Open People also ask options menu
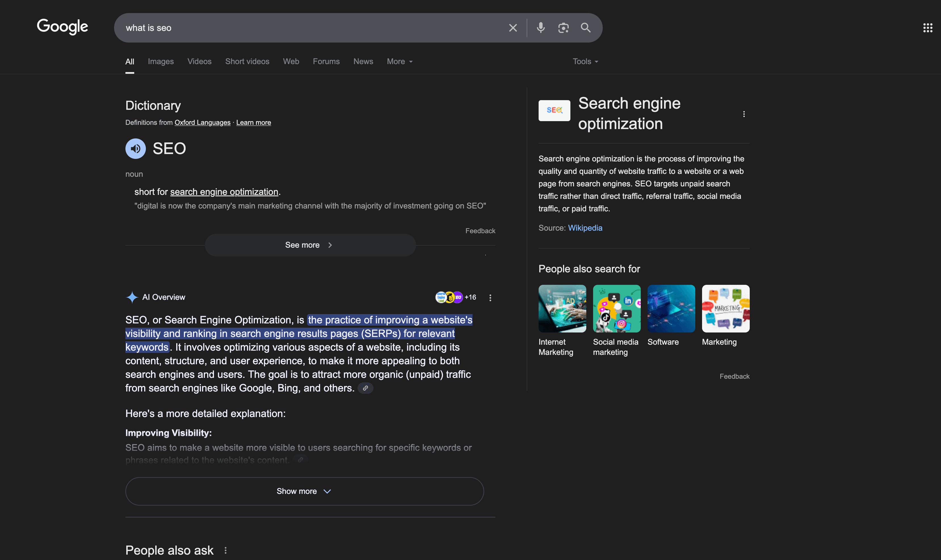Screen dimensions: 941x560 point(225,551)
